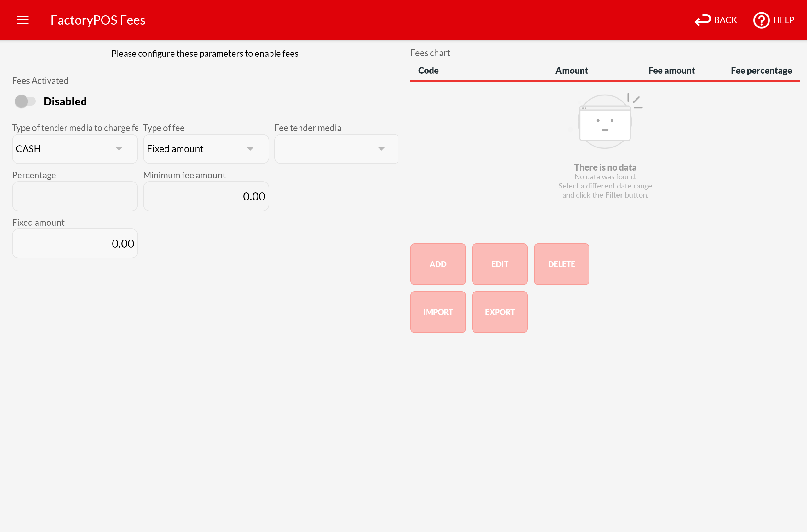Click the Fee amount column header
The width and height of the screenshot is (807, 532).
pos(671,71)
